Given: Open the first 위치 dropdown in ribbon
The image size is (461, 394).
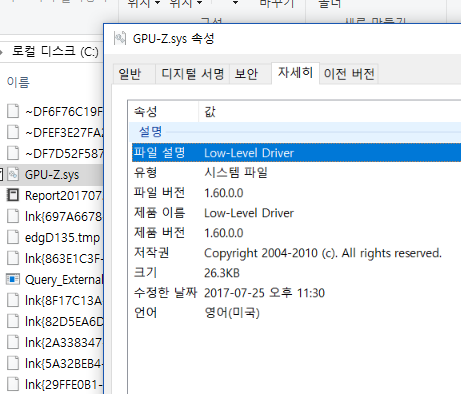Looking at the screenshot, I should coord(144,3).
